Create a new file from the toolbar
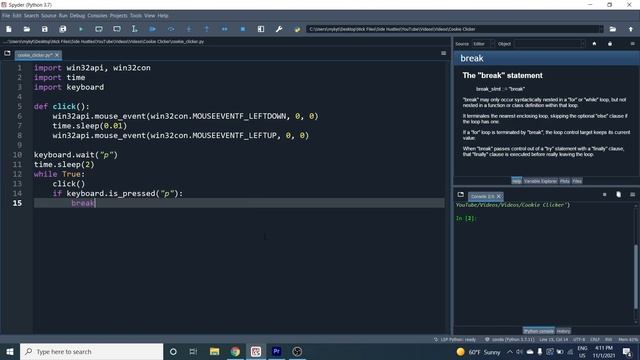 point(9,29)
